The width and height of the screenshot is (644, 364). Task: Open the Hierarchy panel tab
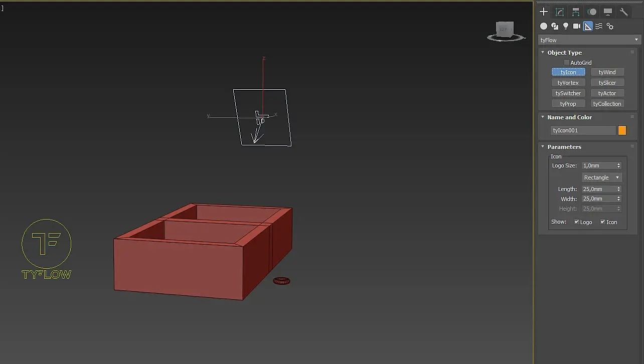[x=576, y=12]
